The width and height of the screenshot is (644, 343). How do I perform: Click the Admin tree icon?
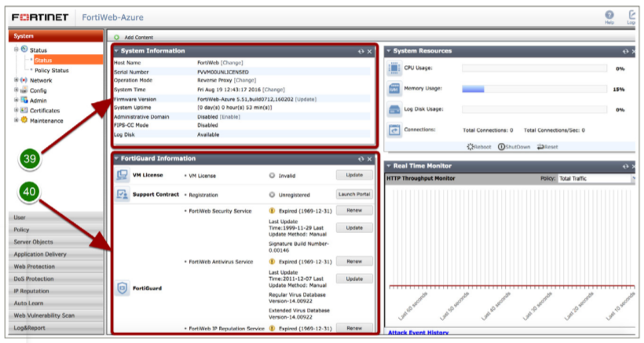click(24, 100)
